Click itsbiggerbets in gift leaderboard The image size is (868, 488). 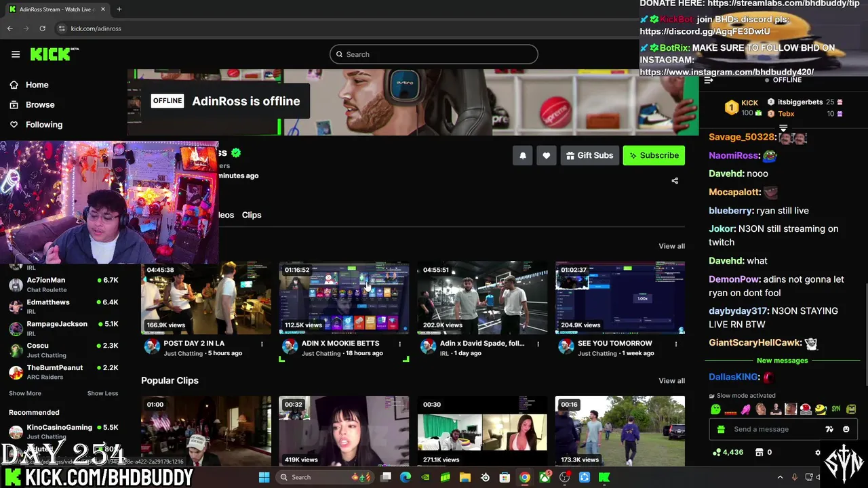pyautogui.click(x=800, y=102)
